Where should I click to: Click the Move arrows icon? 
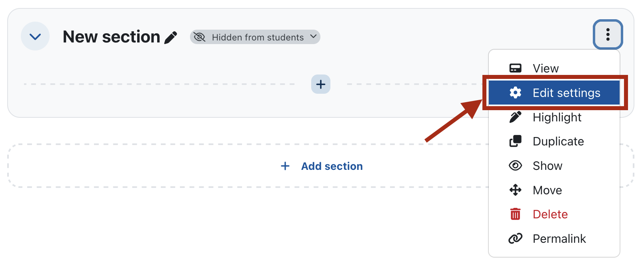[x=515, y=190]
